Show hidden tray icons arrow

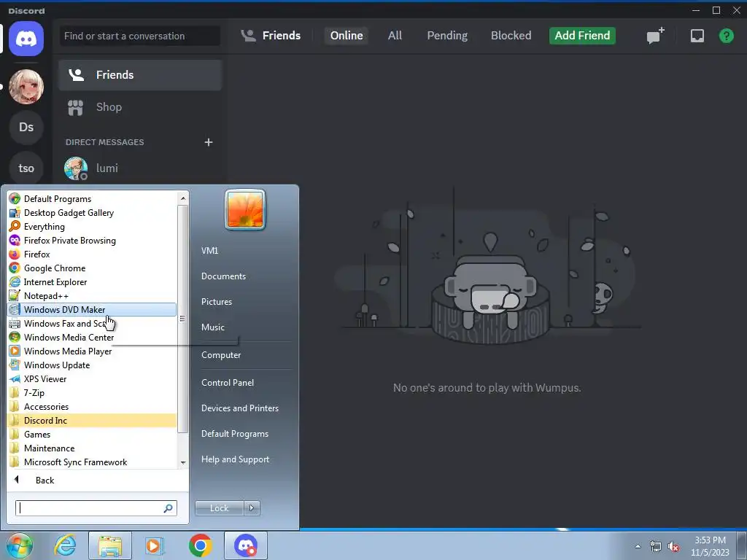pyautogui.click(x=638, y=546)
